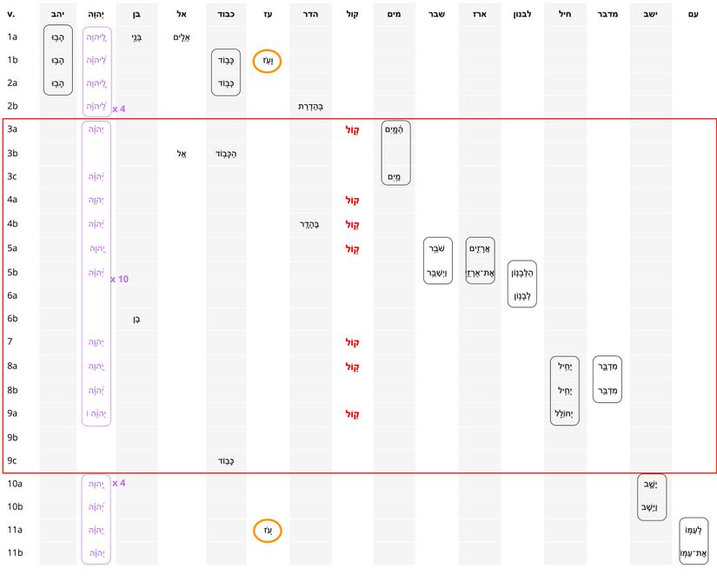This screenshot has height=588, width=717.
Task: Click the "v." header in the top-left corner
Action: point(11,14)
